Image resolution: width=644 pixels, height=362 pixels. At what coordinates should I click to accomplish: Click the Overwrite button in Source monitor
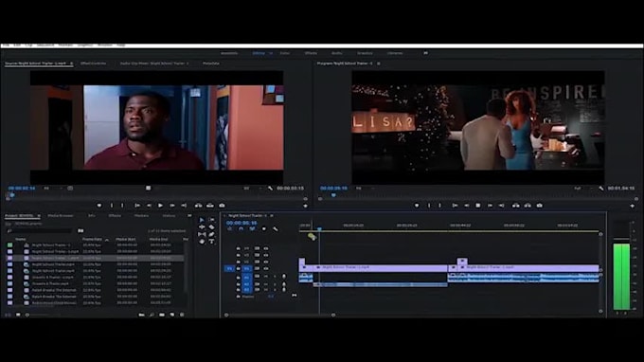pyautogui.click(x=210, y=206)
